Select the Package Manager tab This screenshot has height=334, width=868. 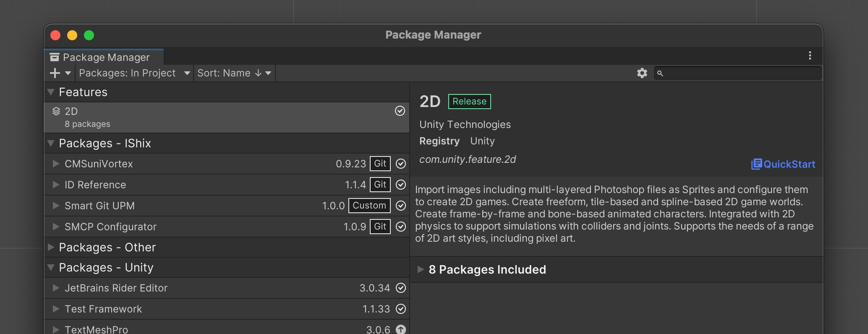[104, 57]
